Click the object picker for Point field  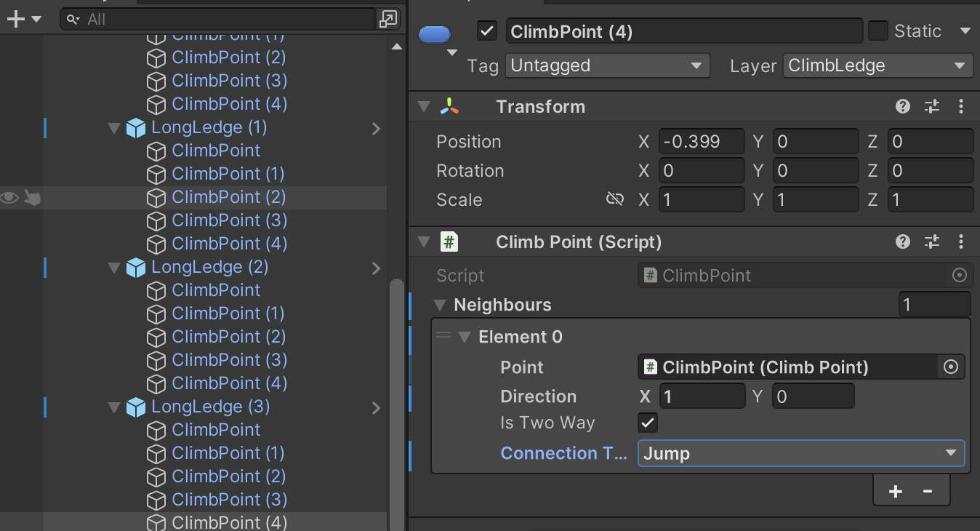[x=950, y=367]
